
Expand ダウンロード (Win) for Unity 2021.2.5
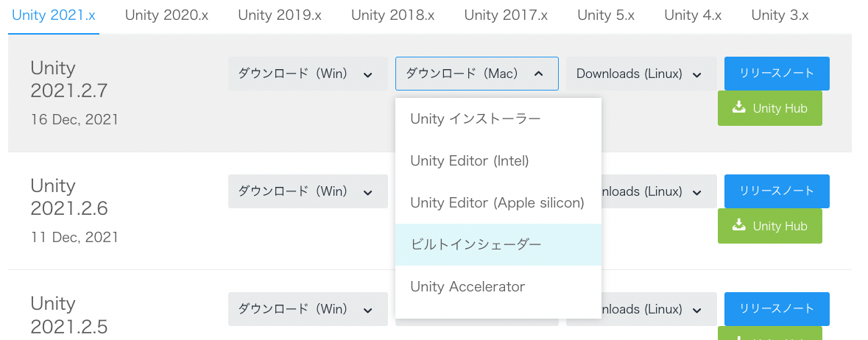[308, 309]
